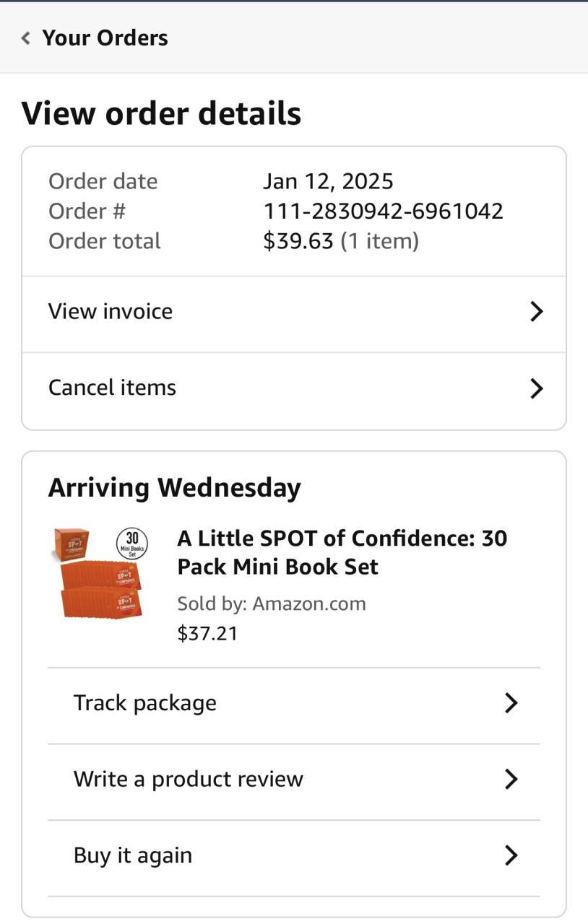The width and height of the screenshot is (588, 924).
Task: Click the chevron arrow on View invoice
Action: click(536, 312)
